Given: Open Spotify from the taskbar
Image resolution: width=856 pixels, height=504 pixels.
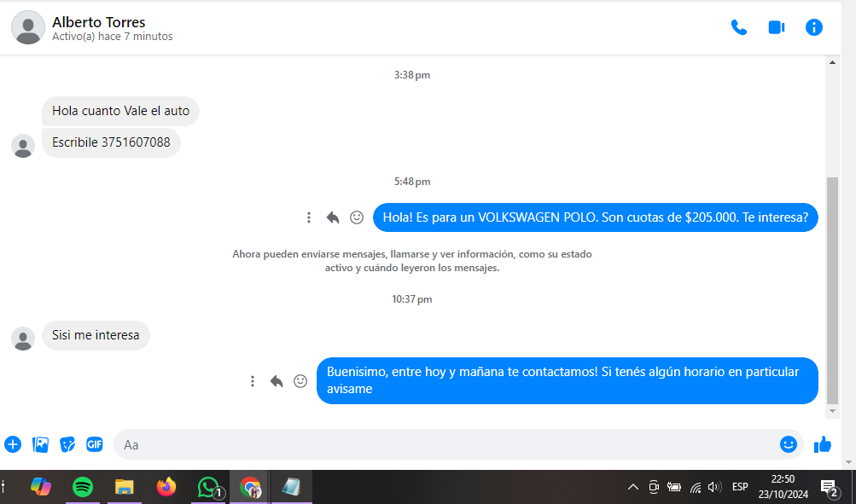Looking at the screenshot, I should point(83,487).
